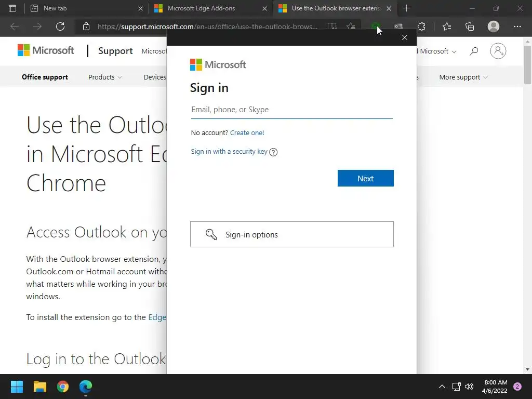
Task: Expand the More support dropdown
Action: coord(463,77)
